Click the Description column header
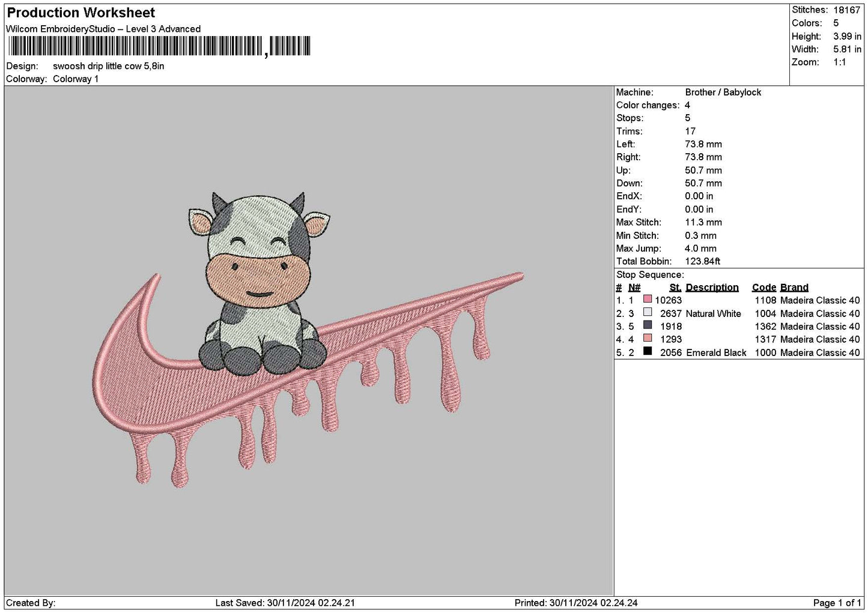Viewport: 868px width, 613px height. click(712, 288)
